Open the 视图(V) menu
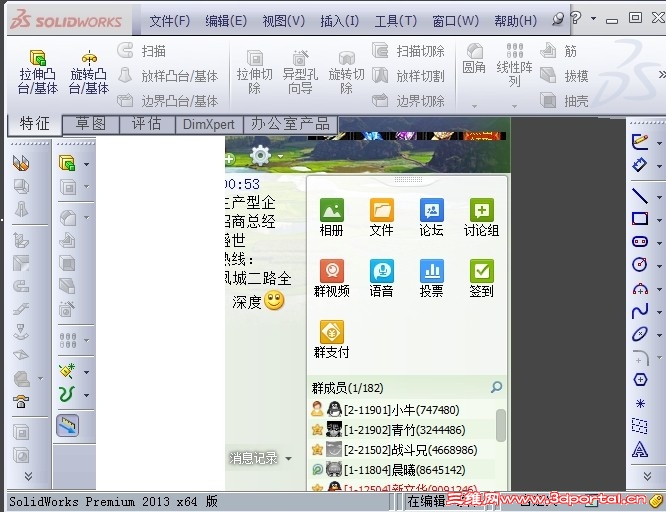Image resolution: width=666 pixels, height=512 pixels. pos(283,20)
